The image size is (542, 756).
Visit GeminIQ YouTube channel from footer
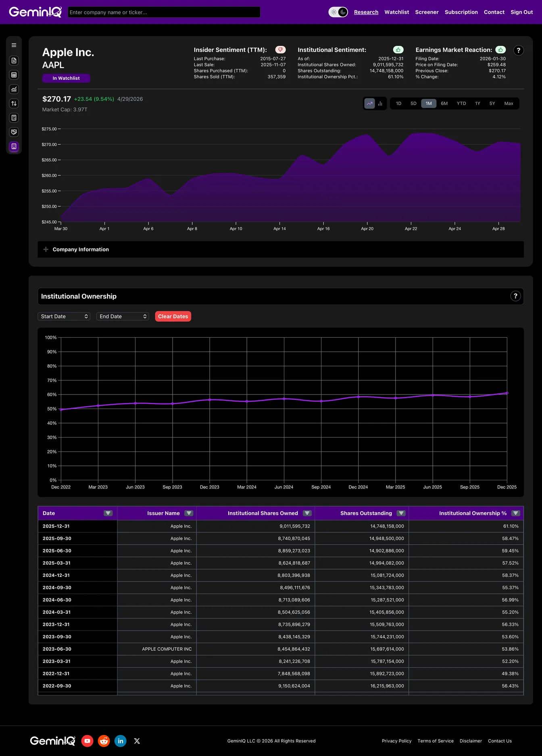[x=87, y=741]
